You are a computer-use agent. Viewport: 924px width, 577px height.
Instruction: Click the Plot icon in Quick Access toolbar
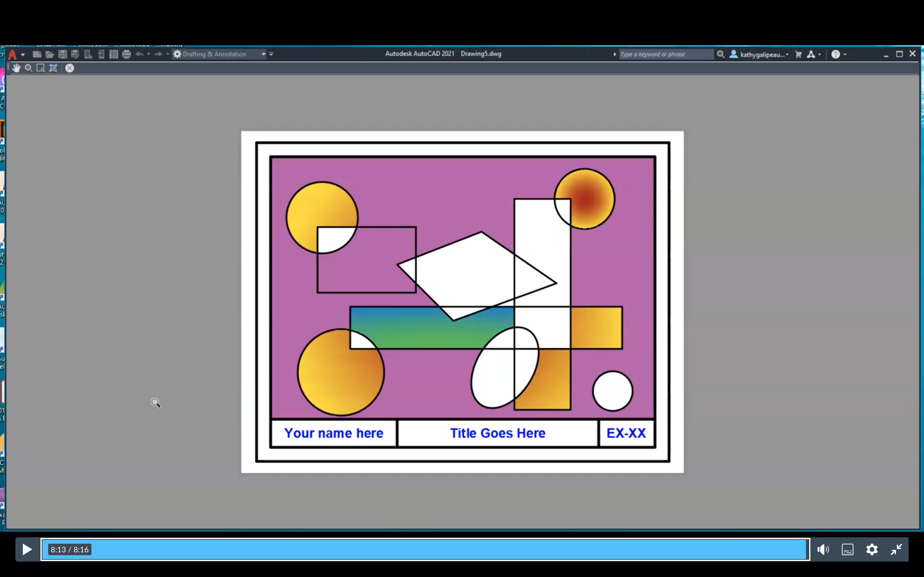point(126,54)
